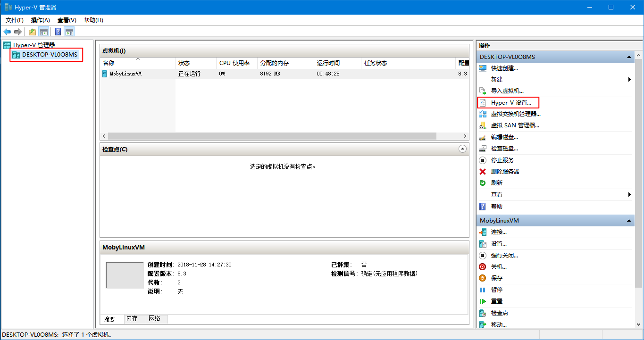
Task: Click 快速创建... action link
Action: point(504,68)
